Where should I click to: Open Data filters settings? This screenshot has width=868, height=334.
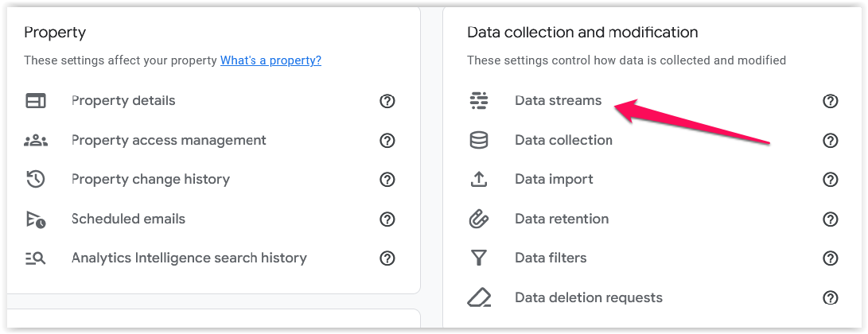pyautogui.click(x=551, y=258)
